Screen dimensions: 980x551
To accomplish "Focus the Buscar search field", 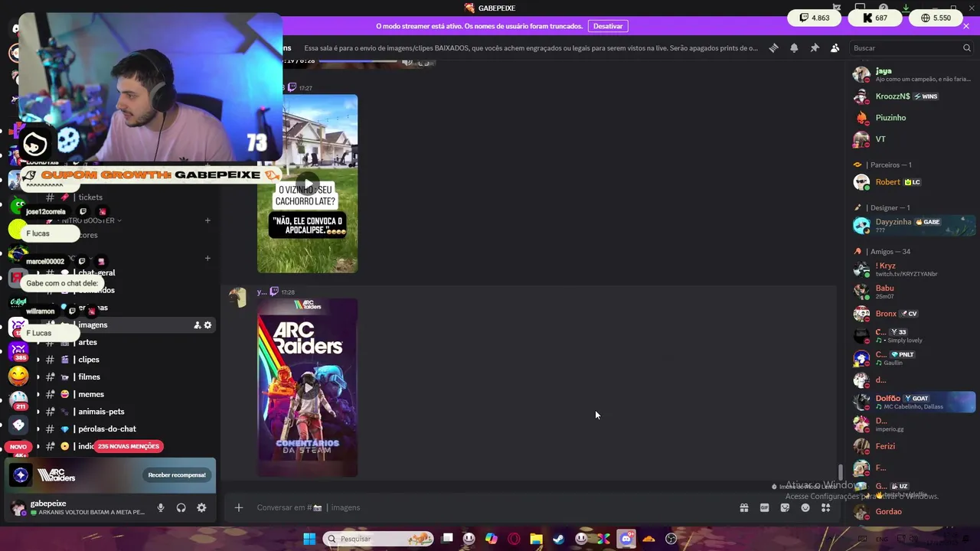I will coord(911,47).
